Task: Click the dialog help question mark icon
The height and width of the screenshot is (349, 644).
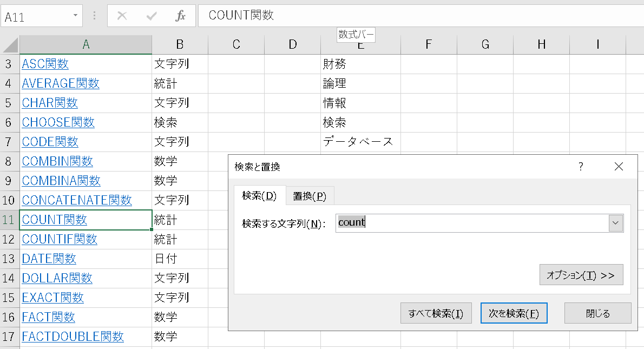Action: click(x=581, y=167)
